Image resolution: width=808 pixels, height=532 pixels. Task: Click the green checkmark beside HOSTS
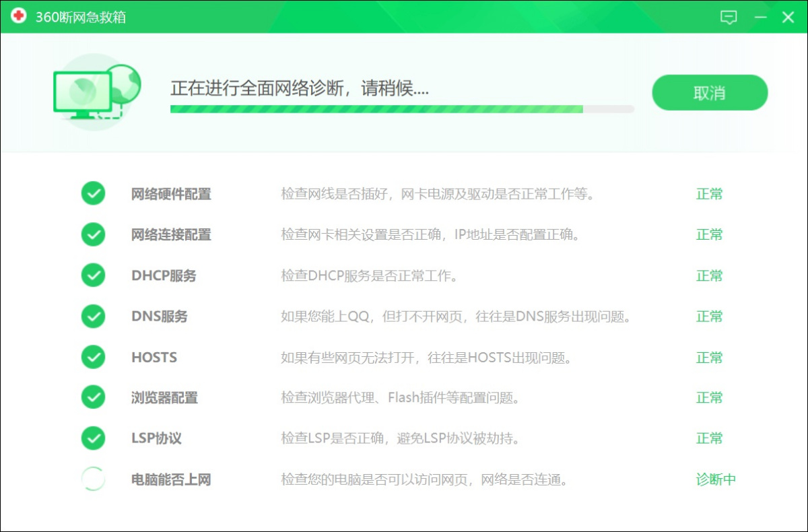pos(93,357)
